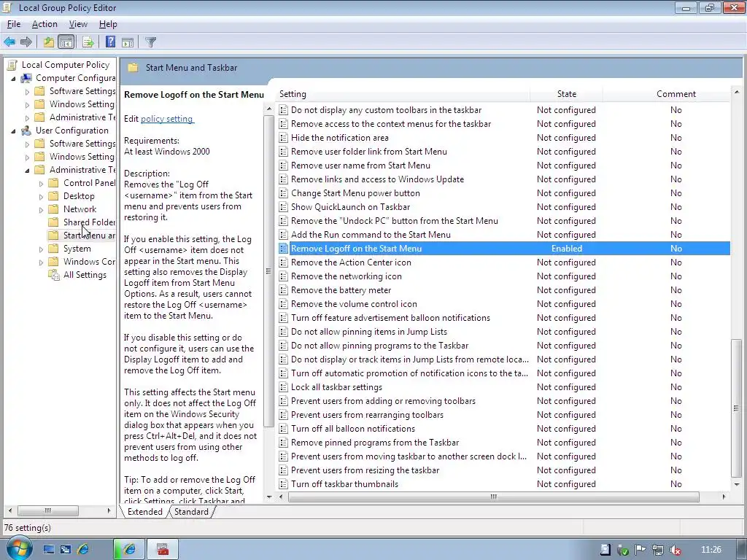Sort by the Setting column header
Screen dimensions: 747x560
pyautogui.click(x=403, y=94)
